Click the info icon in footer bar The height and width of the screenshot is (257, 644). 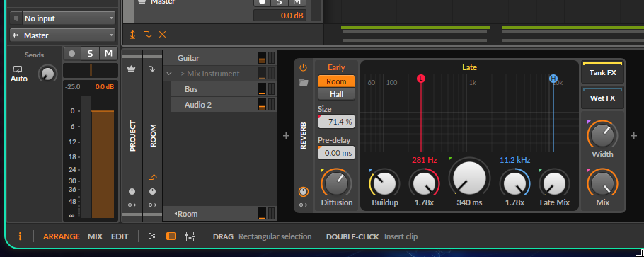coord(20,236)
